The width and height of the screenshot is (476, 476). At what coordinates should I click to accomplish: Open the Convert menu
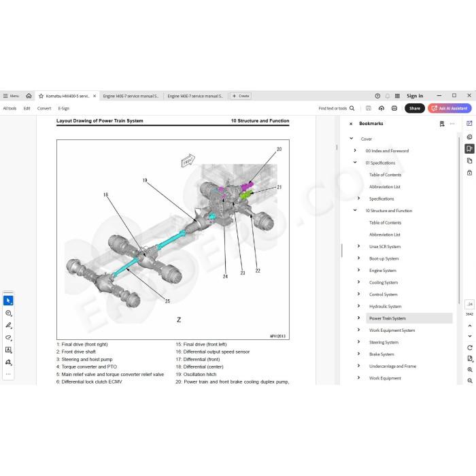click(44, 108)
